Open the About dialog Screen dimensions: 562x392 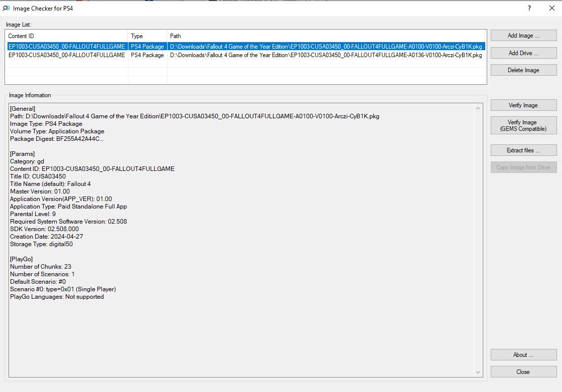point(523,355)
